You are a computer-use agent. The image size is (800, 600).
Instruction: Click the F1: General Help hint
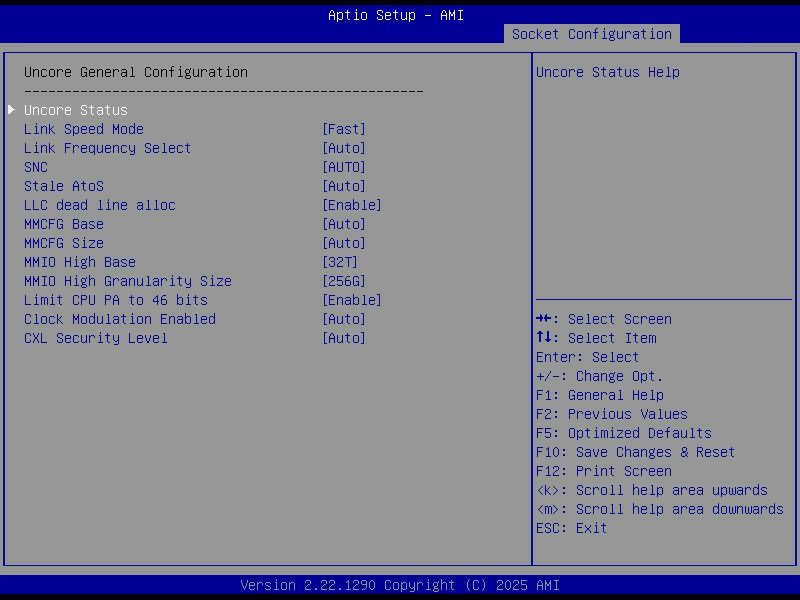[x=599, y=395]
